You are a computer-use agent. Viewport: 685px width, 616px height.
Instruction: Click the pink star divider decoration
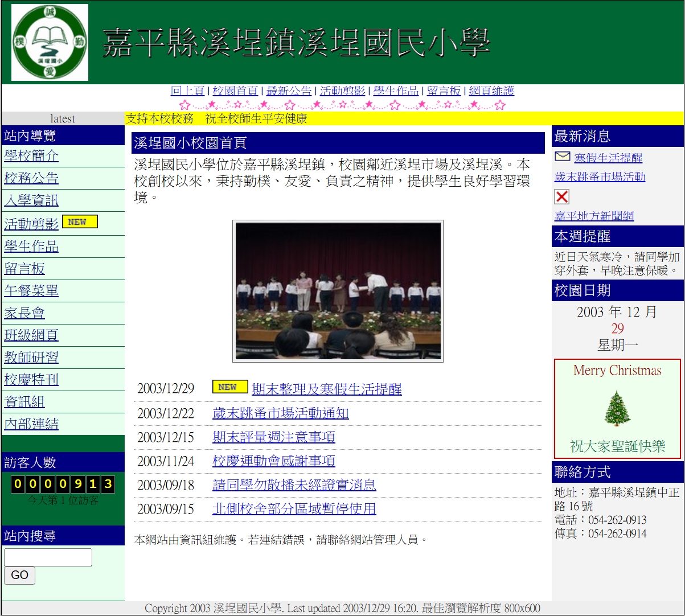click(x=342, y=105)
